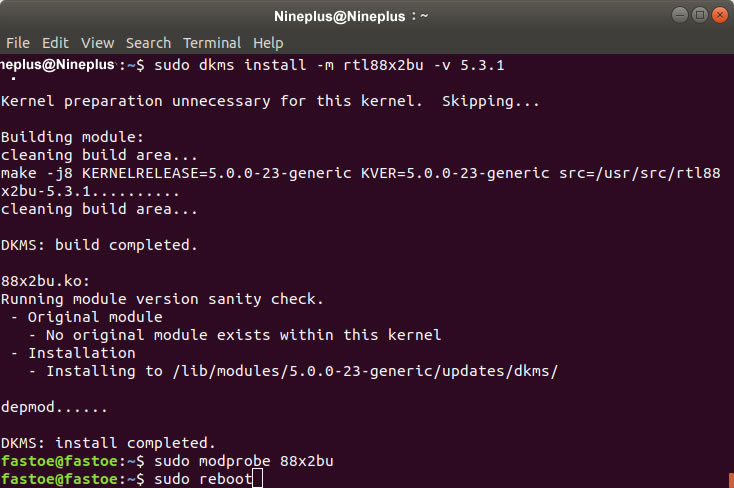The width and height of the screenshot is (734, 488).
Task: Click the KERNELRELEASE=5.0.0-23-generic text
Action: [216, 173]
